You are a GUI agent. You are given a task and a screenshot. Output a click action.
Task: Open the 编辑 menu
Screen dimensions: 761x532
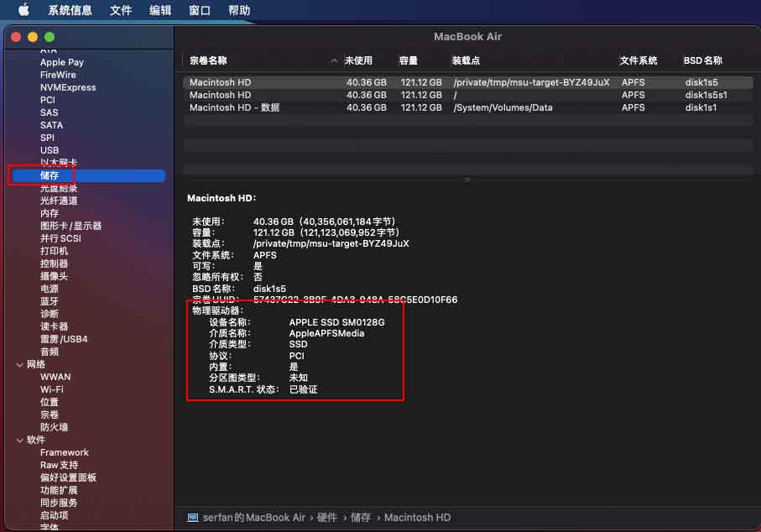click(x=160, y=10)
